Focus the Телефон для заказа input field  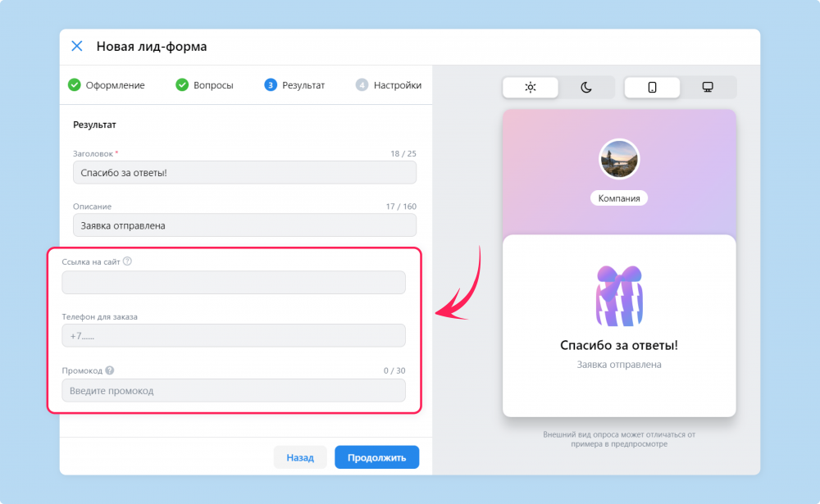[x=234, y=336]
